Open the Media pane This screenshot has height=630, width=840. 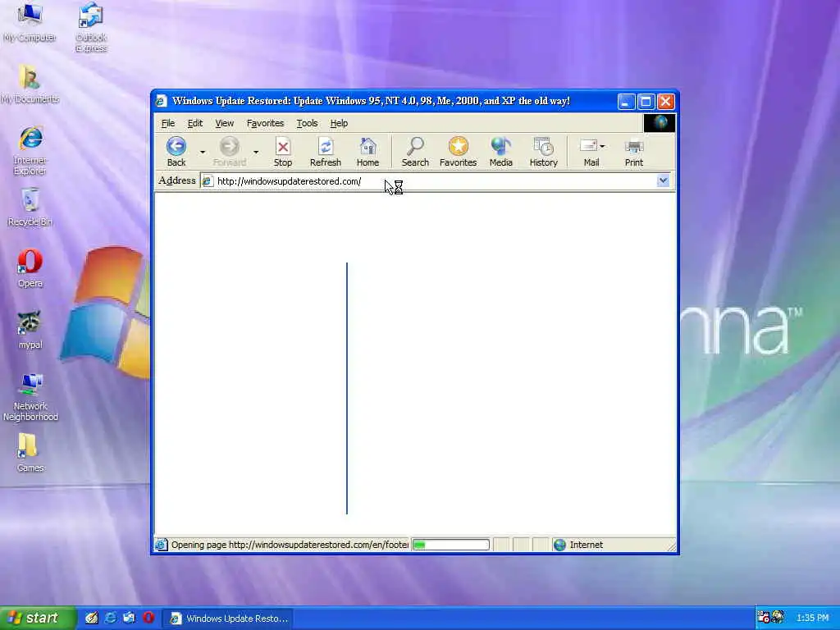coord(501,152)
